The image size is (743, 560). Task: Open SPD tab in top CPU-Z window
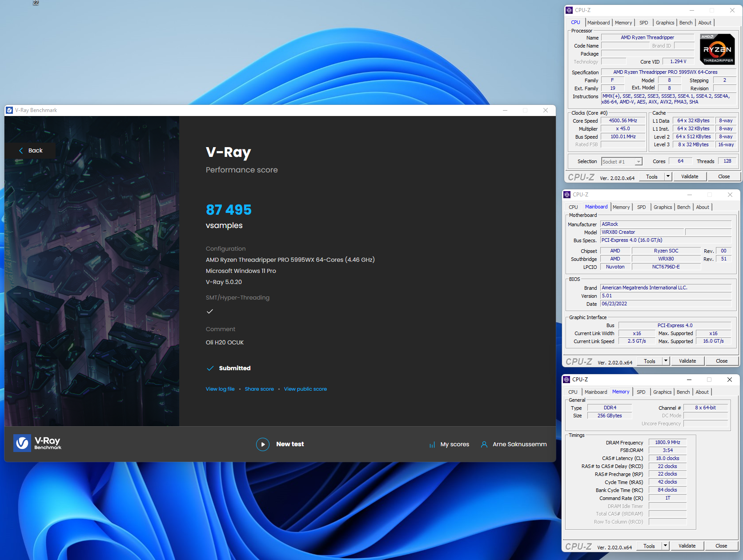(x=643, y=23)
